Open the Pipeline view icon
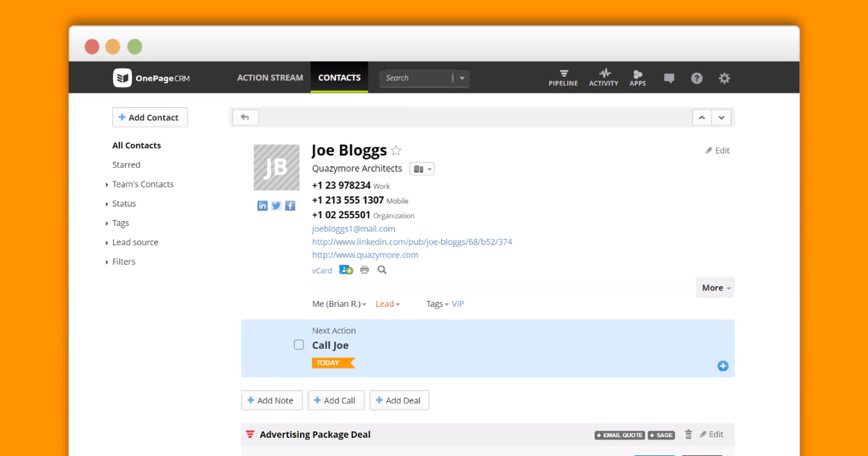 563,77
